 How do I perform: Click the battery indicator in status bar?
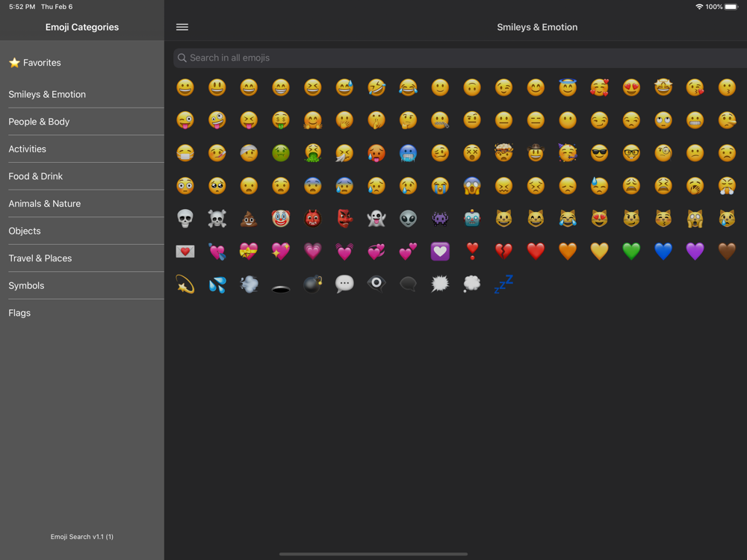tap(732, 7)
